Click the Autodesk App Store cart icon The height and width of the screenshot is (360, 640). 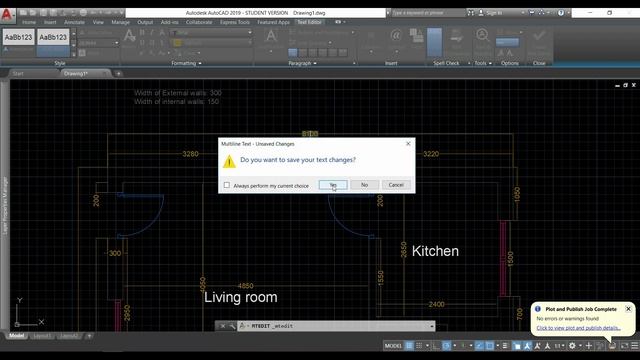(x=531, y=13)
